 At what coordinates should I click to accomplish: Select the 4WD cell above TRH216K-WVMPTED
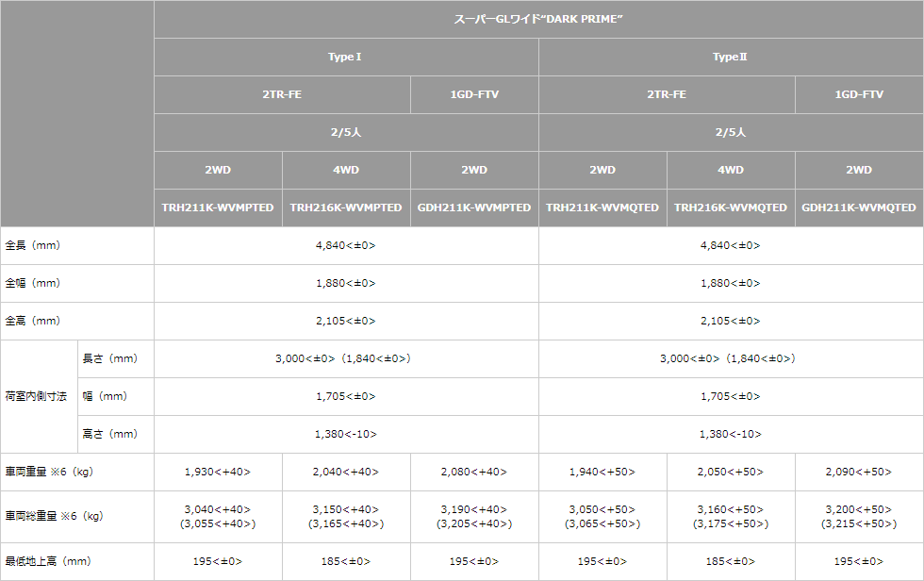click(346, 170)
